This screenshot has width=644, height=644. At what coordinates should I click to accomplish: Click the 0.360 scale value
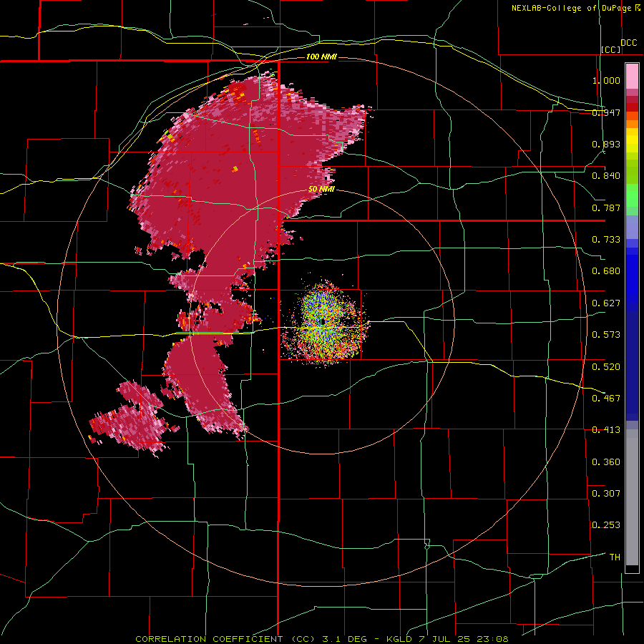click(x=606, y=462)
